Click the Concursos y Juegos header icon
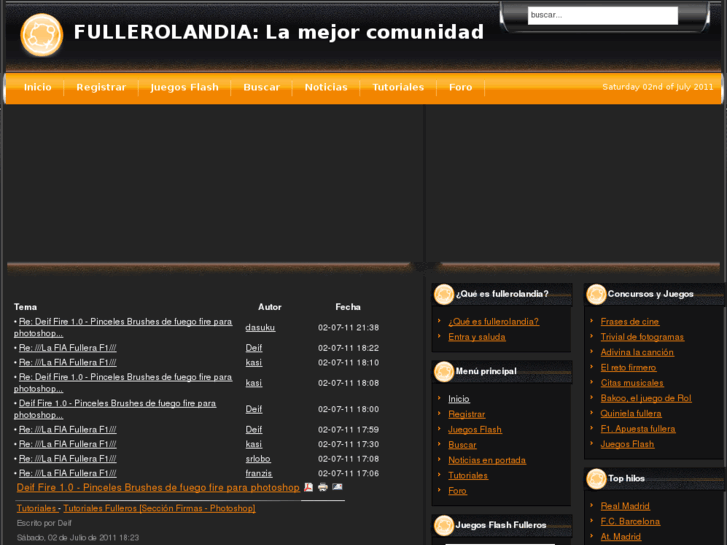 (596, 294)
